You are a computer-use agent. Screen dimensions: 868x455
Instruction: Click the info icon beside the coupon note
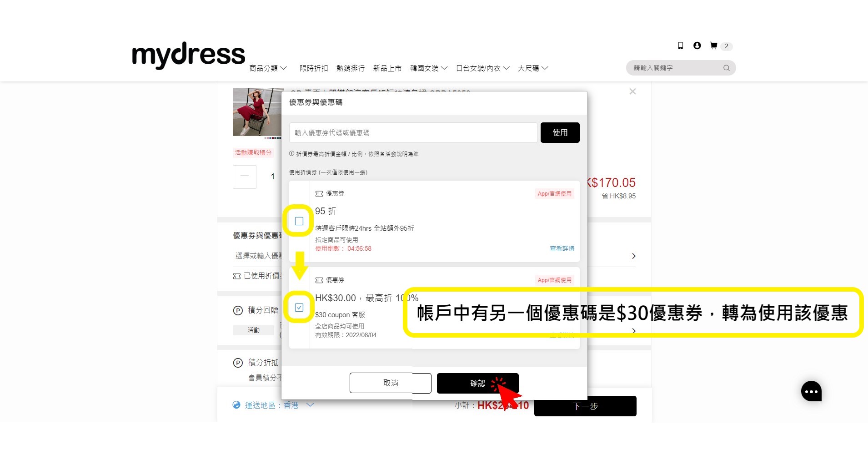pos(291,154)
